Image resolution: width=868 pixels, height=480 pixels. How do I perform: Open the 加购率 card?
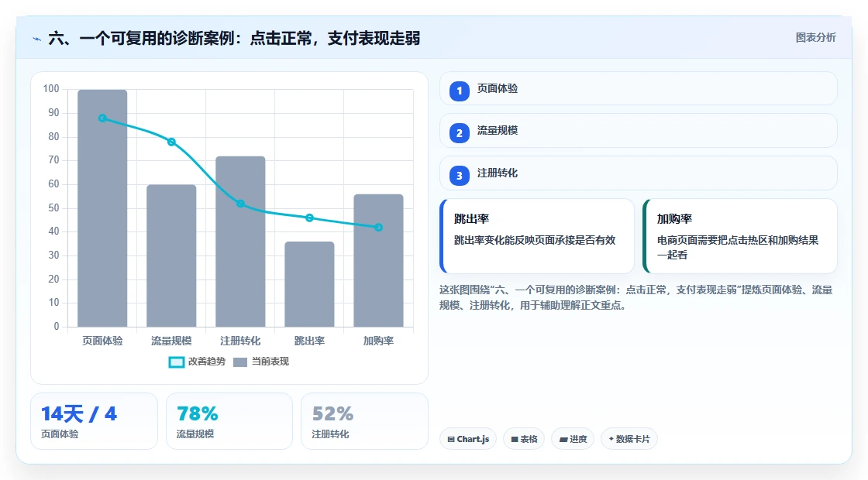[740, 236]
